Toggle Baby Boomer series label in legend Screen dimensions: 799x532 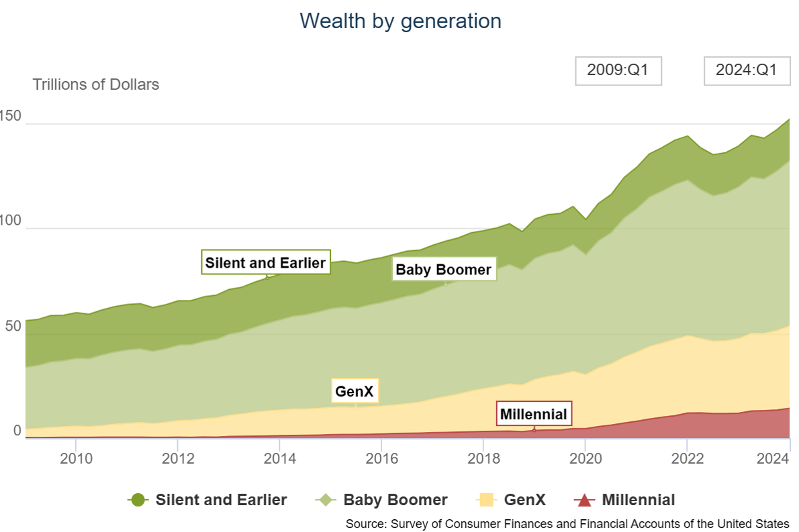[x=395, y=500]
